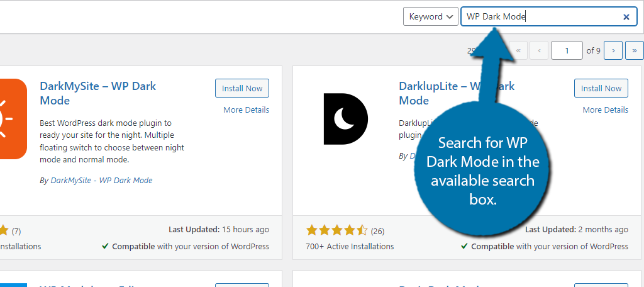Click the 'of 9' page count text
This screenshot has width=644, height=287.
[593, 50]
